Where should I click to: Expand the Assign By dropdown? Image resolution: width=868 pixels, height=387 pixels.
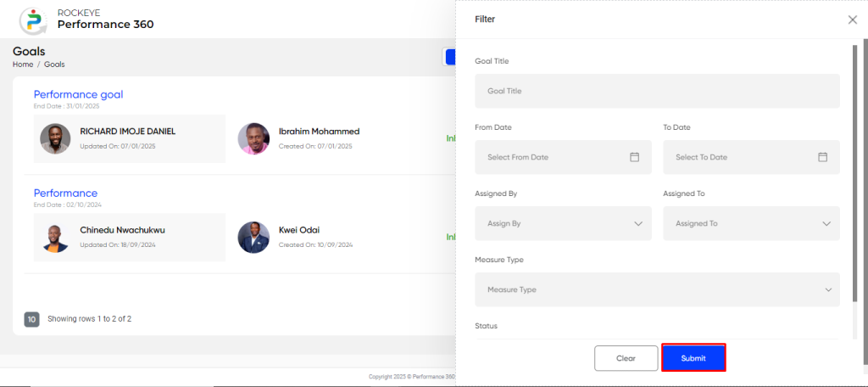tap(563, 223)
